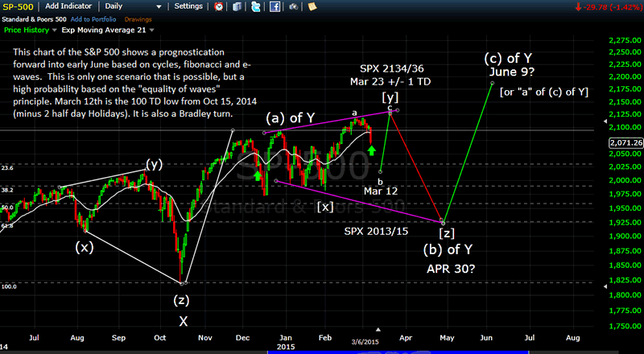
Task: Click the -29.78 (-1.42%) change readout
Action: (612, 7)
